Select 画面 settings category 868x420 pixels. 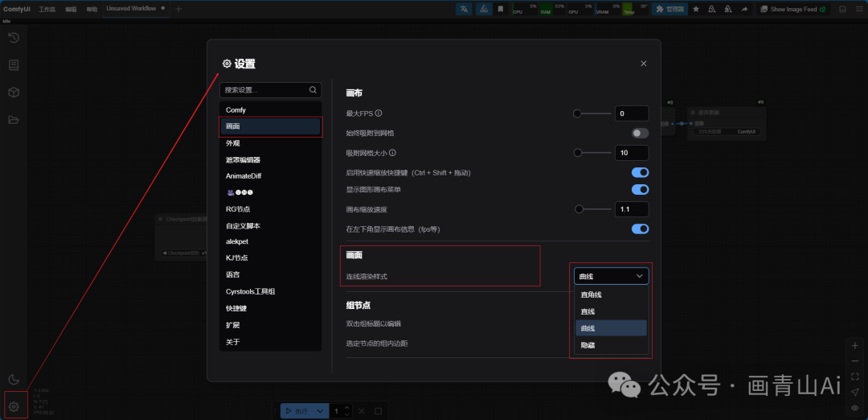(270, 126)
